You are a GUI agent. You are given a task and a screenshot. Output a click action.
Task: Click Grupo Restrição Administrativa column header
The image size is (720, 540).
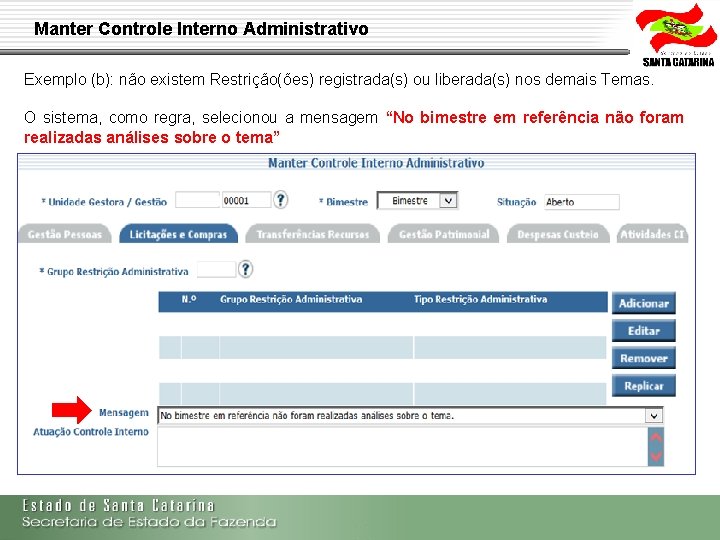click(x=291, y=299)
